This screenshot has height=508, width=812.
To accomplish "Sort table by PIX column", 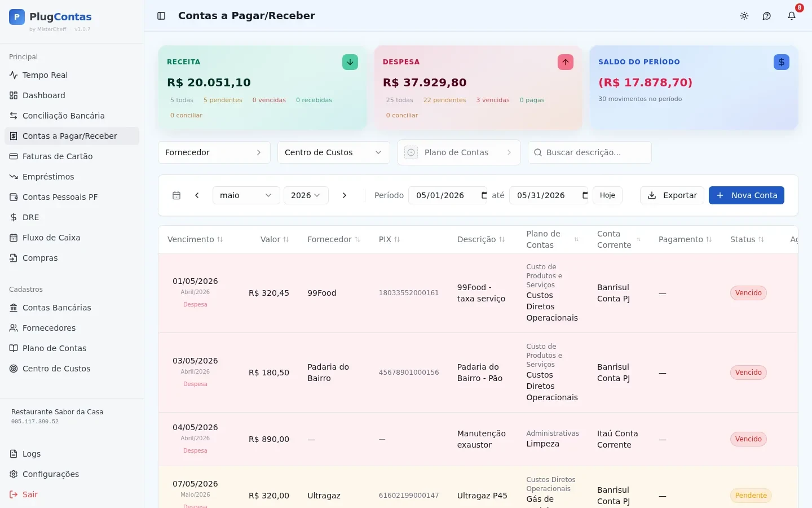I will point(390,239).
